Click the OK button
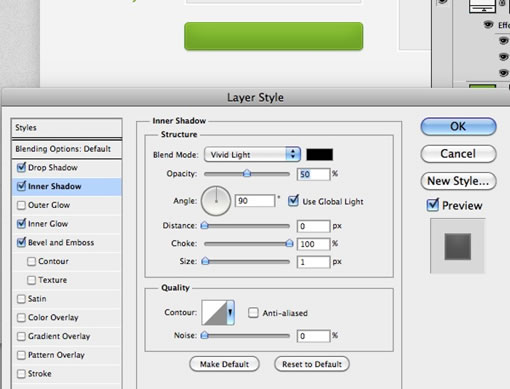510x389 pixels. (458, 126)
